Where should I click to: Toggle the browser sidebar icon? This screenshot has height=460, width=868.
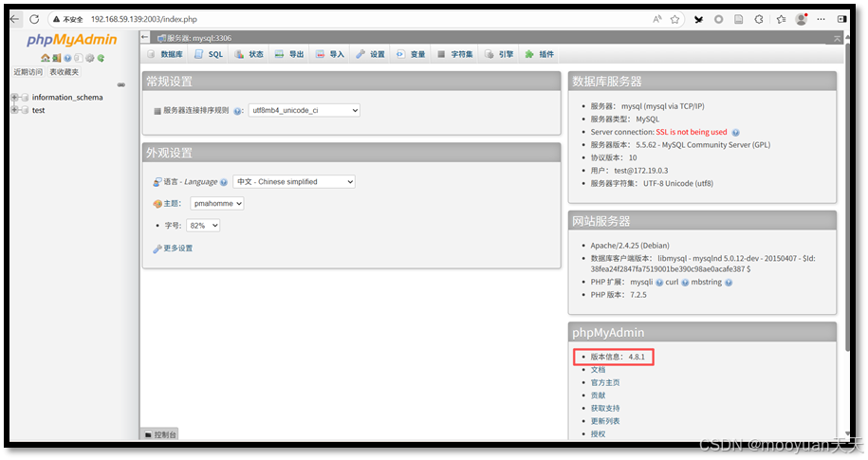[x=842, y=19]
